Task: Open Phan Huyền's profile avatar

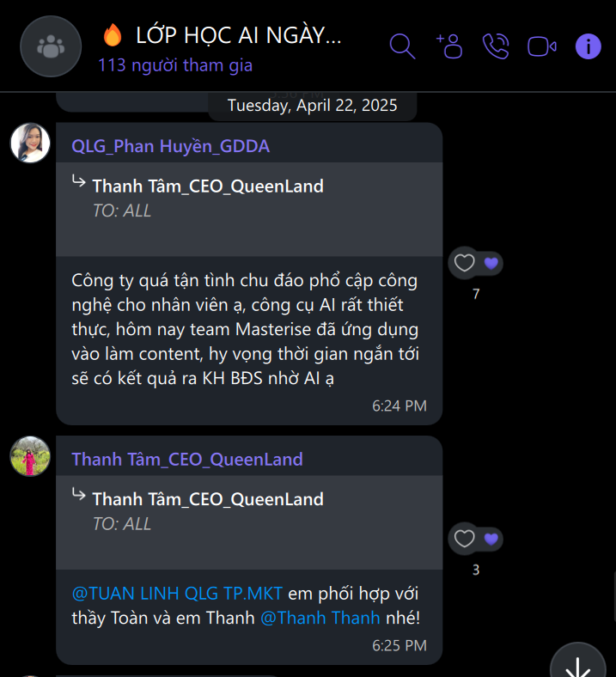Action: (x=30, y=143)
